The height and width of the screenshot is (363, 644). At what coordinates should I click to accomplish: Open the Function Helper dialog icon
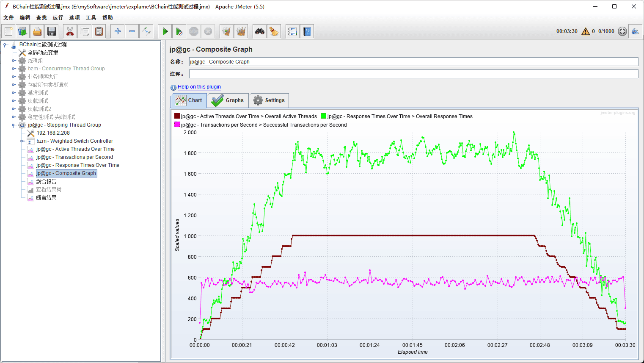click(x=292, y=31)
